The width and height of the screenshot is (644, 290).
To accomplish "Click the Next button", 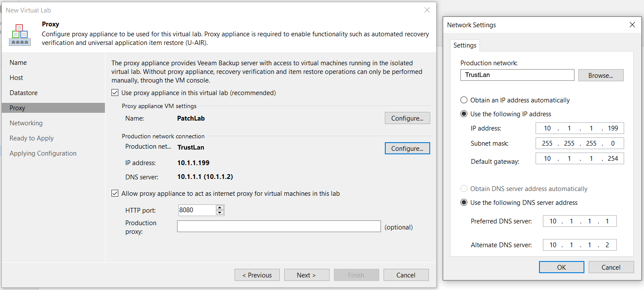I will (306, 275).
